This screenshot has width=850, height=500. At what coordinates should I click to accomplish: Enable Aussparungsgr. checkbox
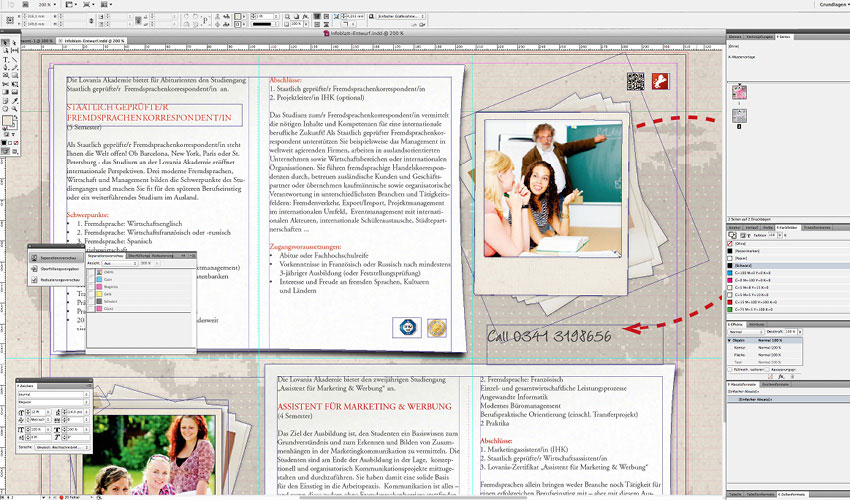[x=767, y=369]
